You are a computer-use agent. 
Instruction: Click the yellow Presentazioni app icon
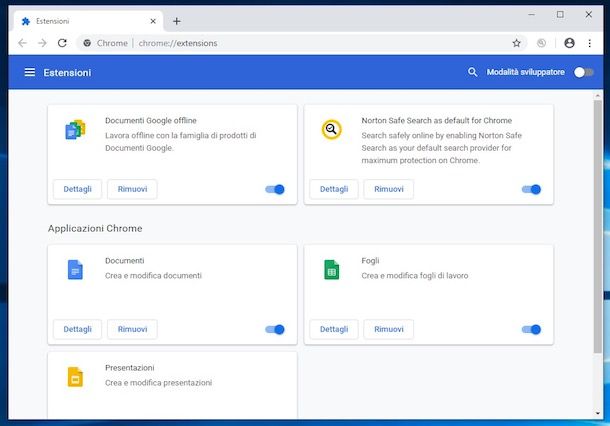tap(75, 377)
